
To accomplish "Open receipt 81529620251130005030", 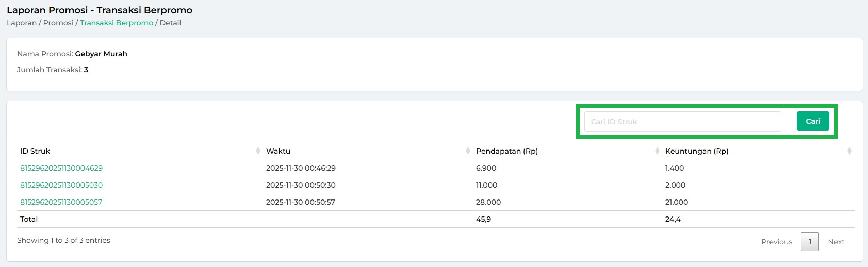I will [x=61, y=185].
